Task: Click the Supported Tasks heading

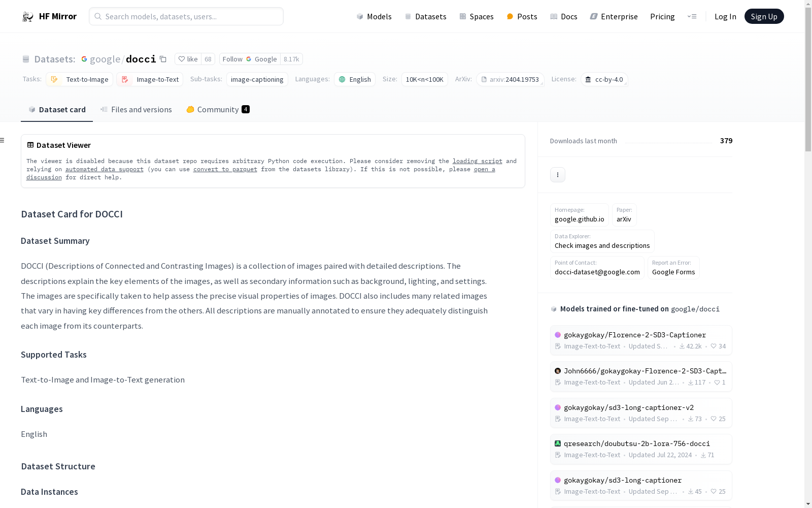Action: click(54, 355)
